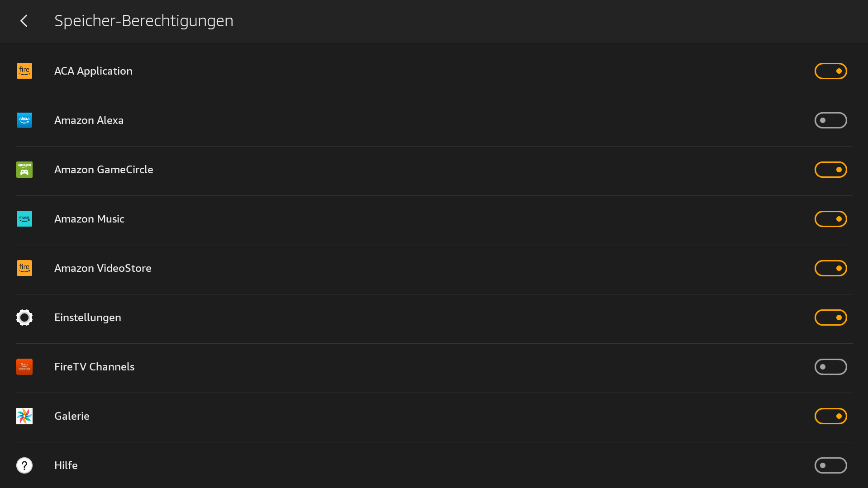This screenshot has height=488, width=868.
Task: Switch on the Hilfe storage toggle
Action: (830, 465)
